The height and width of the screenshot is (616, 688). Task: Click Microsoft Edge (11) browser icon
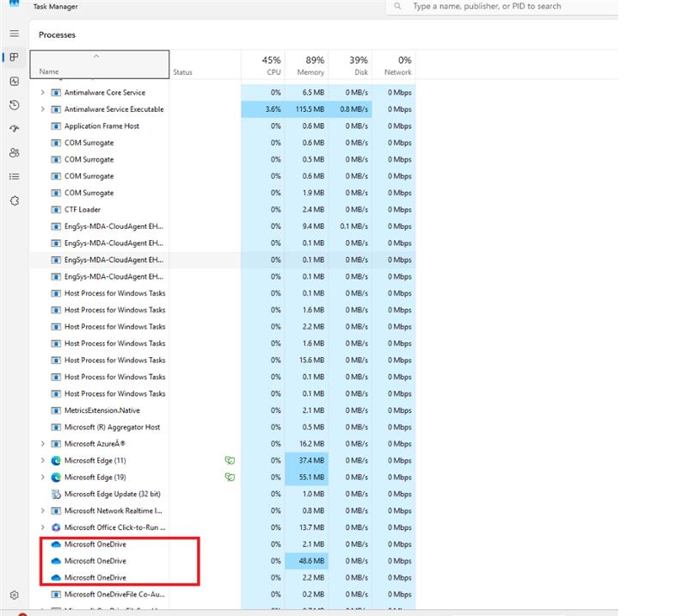(x=56, y=460)
